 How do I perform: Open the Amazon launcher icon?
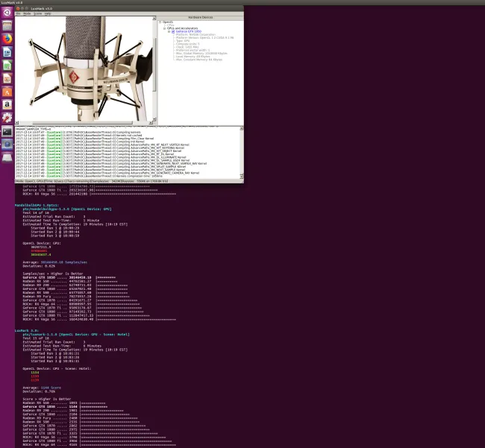pyautogui.click(x=7, y=105)
